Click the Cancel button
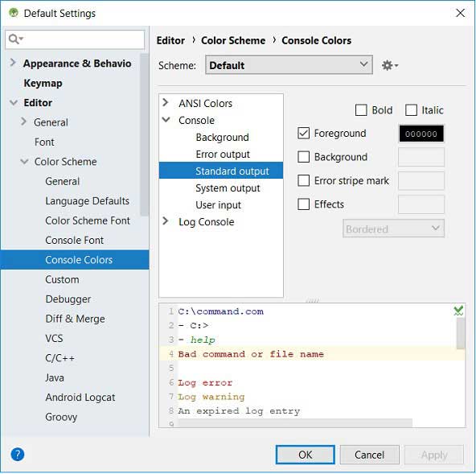 (369, 455)
